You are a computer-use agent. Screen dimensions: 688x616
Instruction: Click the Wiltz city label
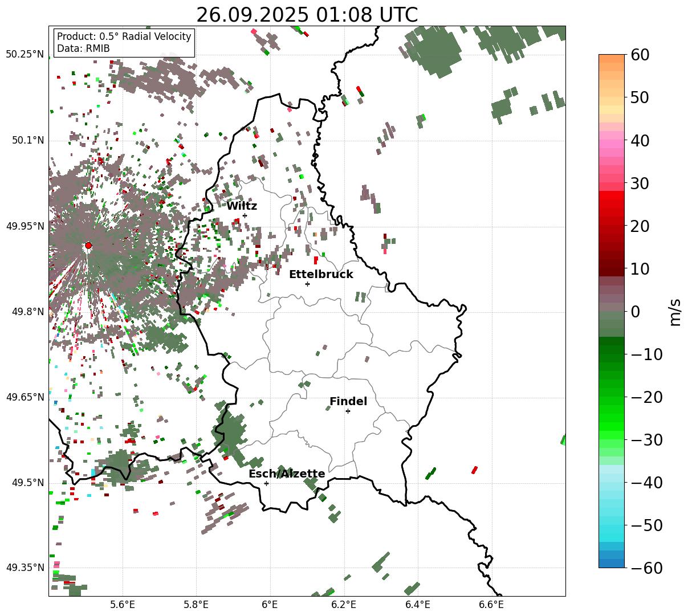[x=242, y=206]
